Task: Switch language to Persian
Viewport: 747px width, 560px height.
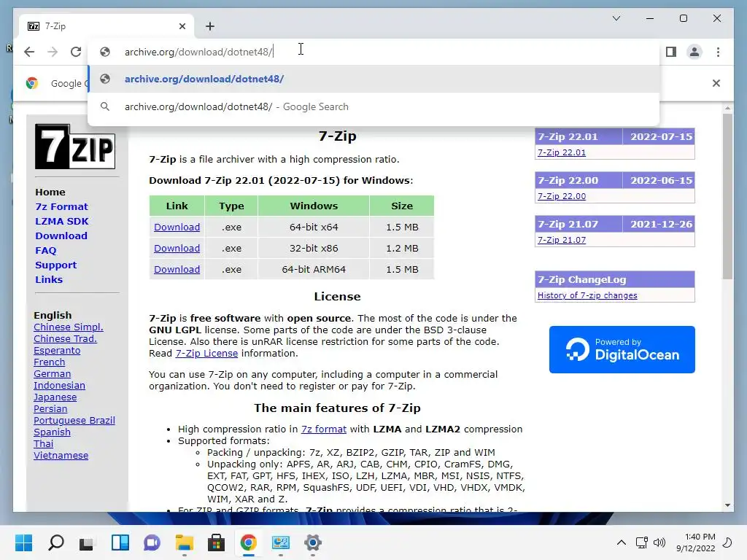Action: pos(50,408)
